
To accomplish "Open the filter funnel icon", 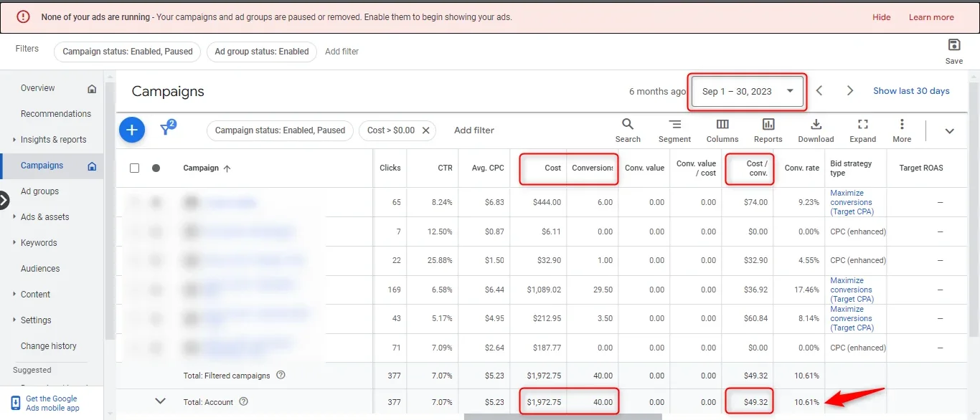I will click(167, 128).
